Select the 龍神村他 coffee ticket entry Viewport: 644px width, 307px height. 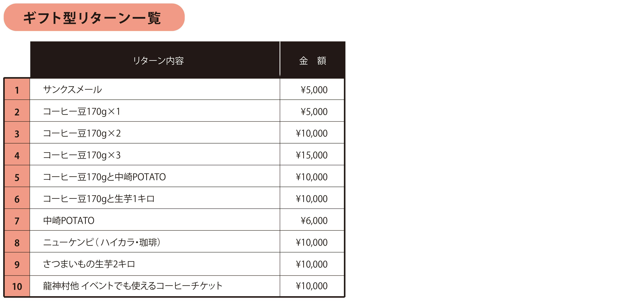tap(132, 286)
